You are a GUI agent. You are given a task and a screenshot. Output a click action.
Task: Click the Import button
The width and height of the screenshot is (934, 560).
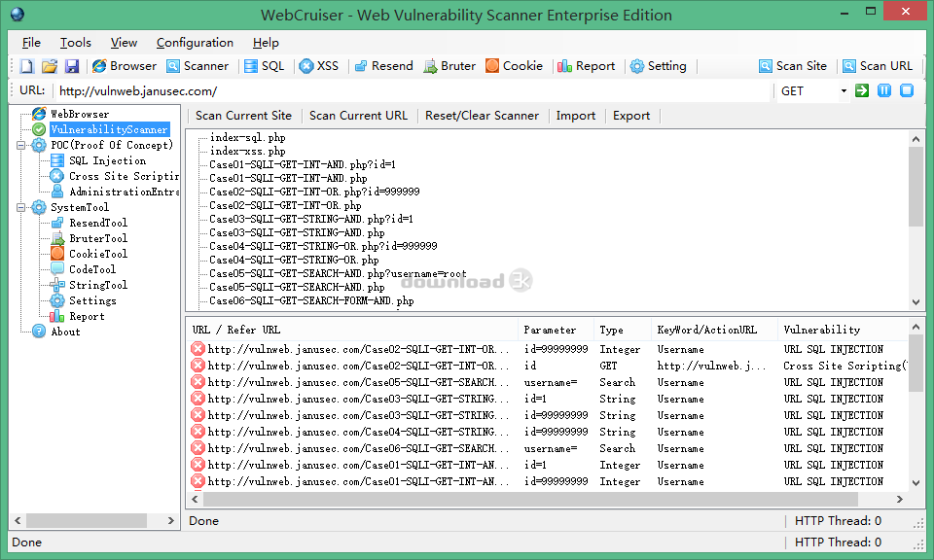coord(575,116)
